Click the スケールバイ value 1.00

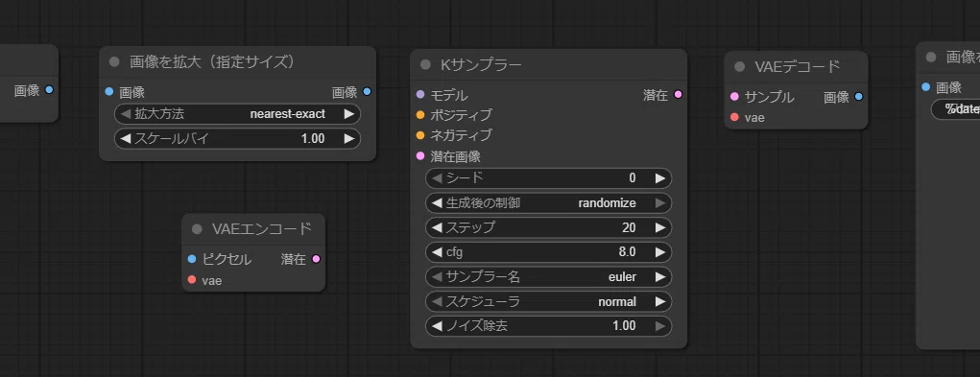click(x=313, y=138)
